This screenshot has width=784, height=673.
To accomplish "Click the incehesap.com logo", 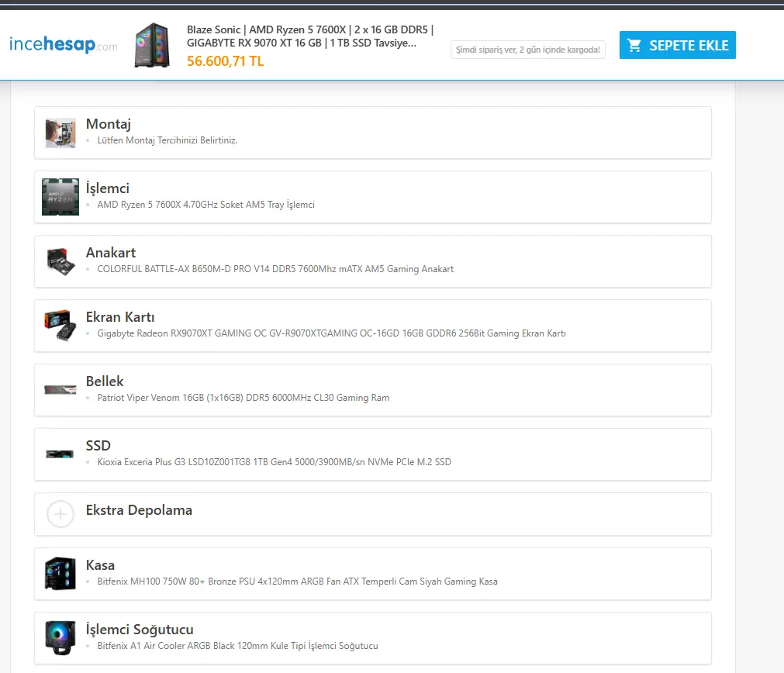I will (x=64, y=44).
